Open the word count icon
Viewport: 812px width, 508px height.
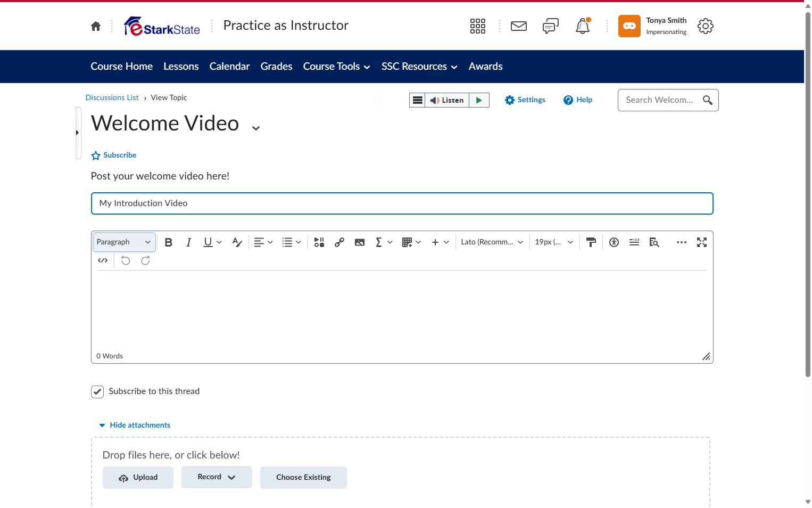click(x=634, y=242)
